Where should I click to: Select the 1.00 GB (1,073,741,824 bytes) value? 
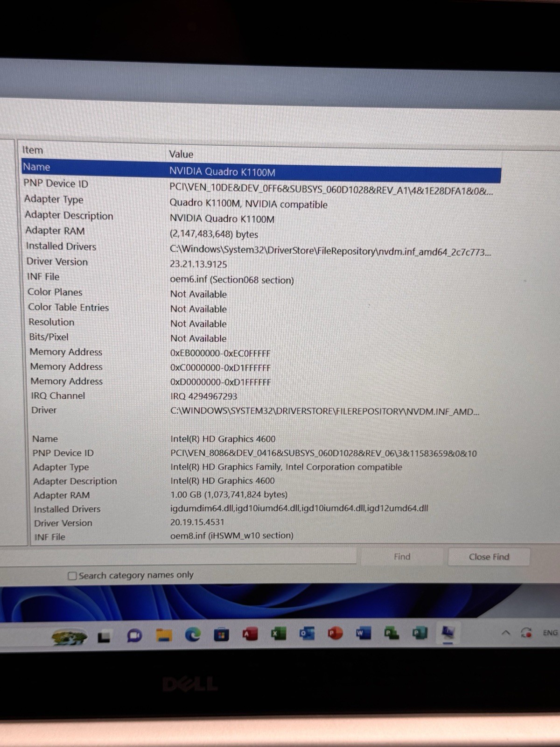click(229, 494)
